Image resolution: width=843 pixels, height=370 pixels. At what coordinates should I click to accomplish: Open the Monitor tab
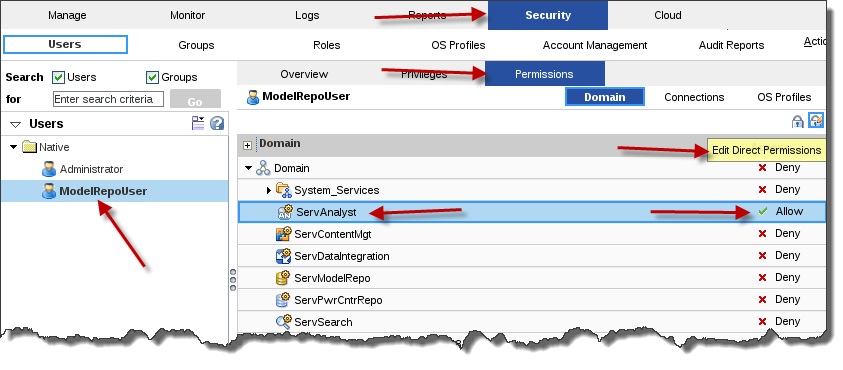pos(187,15)
